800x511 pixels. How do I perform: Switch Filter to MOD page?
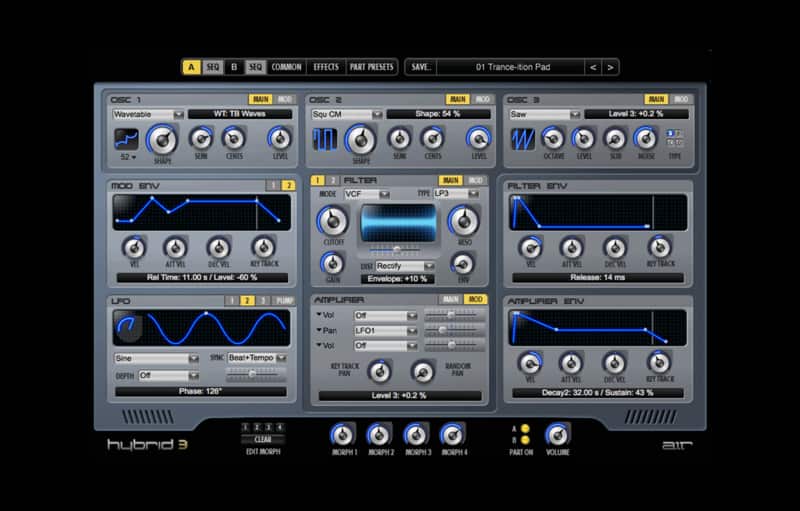(476, 180)
